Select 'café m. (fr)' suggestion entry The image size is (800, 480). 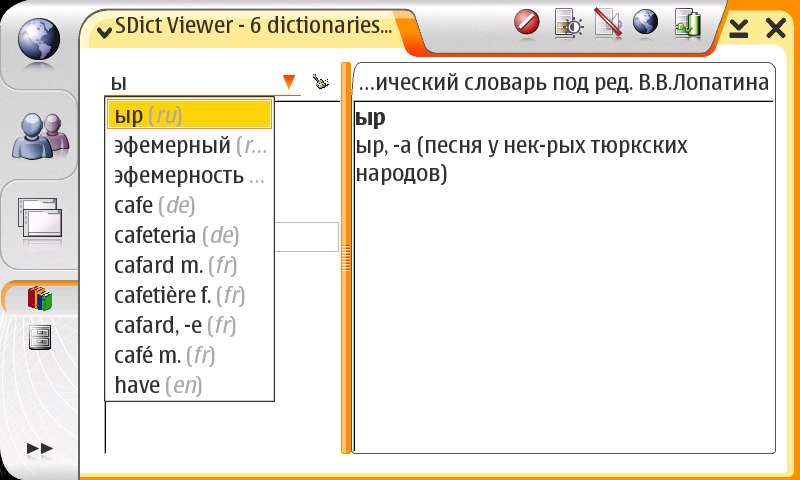point(165,355)
